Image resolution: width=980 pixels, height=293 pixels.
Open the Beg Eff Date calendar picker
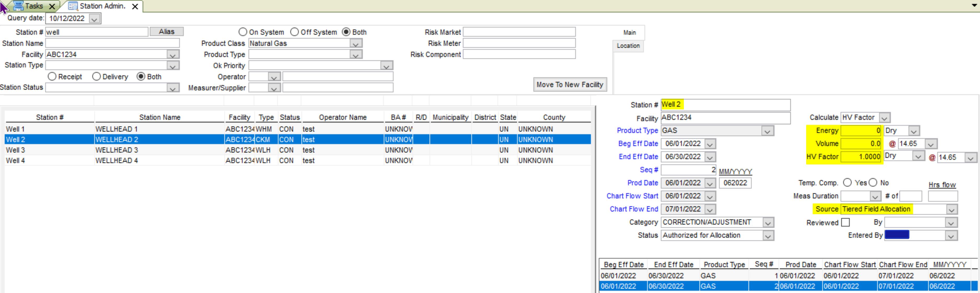tap(710, 144)
